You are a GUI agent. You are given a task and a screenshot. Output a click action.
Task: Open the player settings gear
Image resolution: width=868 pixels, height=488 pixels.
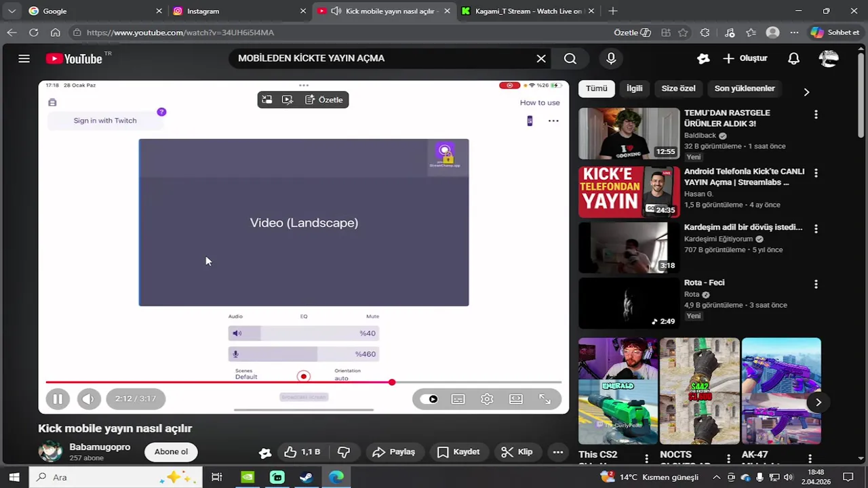tap(487, 399)
